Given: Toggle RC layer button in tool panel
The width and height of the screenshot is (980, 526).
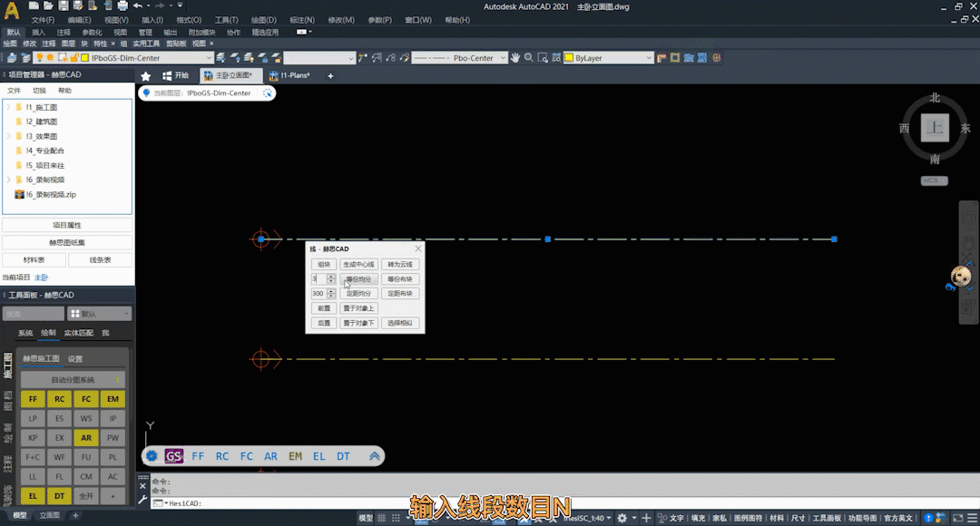Looking at the screenshot, I should [x=59, y=399].
